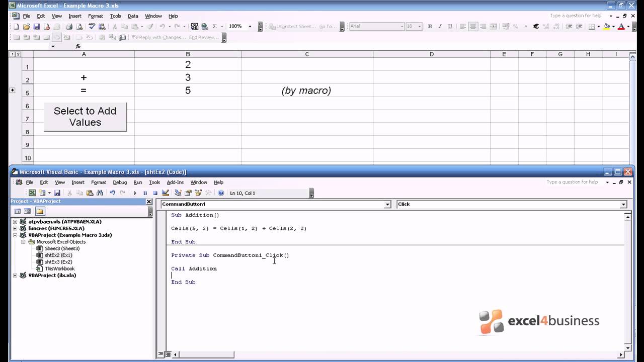Click the Excel question for help box
Screen dimensions: 644x362
[575, 16]
